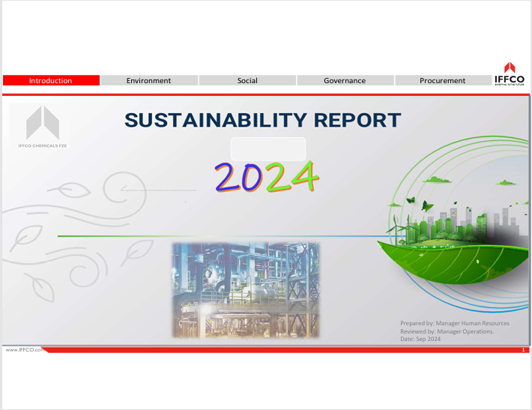The image size is (532, 410).
Task: Click the IFFCO Chemicals FZE watermark logo
Action: (42, 129)
